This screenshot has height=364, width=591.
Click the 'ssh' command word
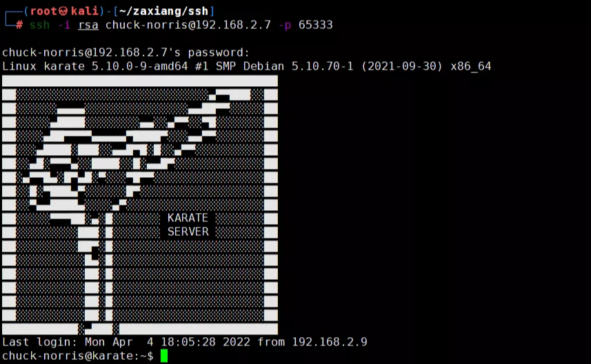tap(39, 26)
